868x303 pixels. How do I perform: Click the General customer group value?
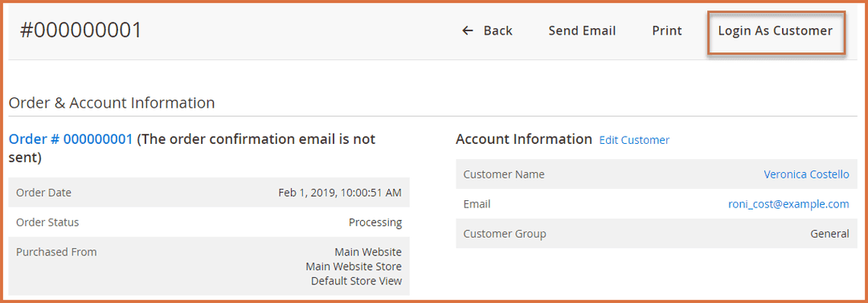(829, 234)
